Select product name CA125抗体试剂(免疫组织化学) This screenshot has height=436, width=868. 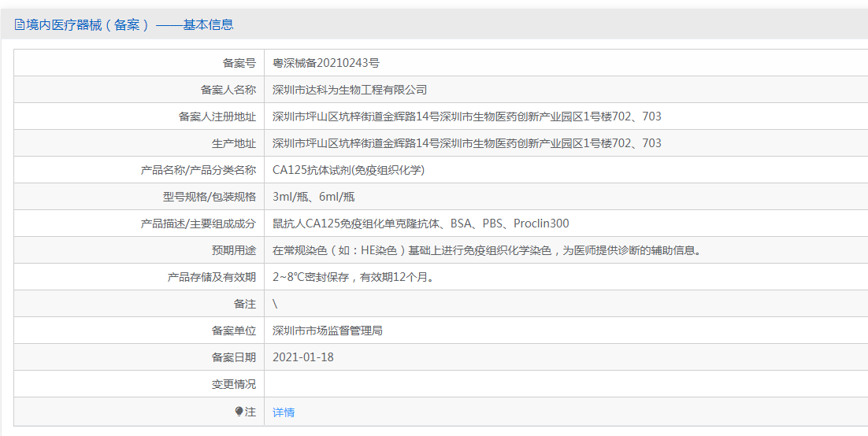349,171
